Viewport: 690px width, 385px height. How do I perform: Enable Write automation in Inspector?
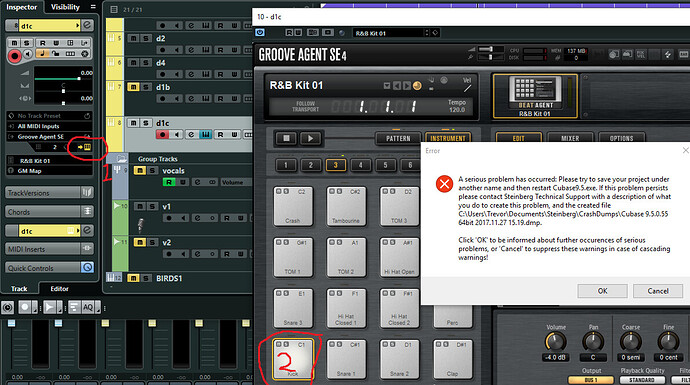click(56, 43)
